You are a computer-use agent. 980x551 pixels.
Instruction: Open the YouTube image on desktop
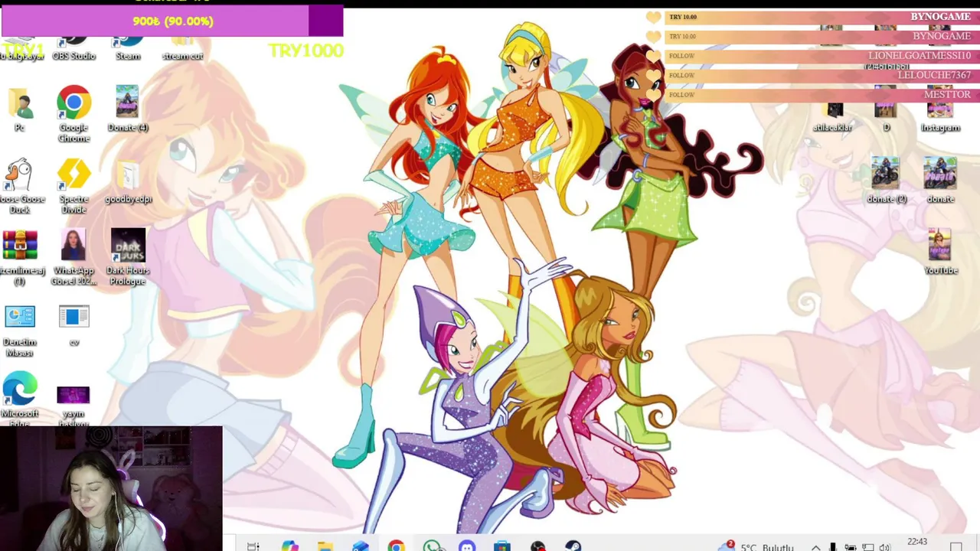[940, 252]
